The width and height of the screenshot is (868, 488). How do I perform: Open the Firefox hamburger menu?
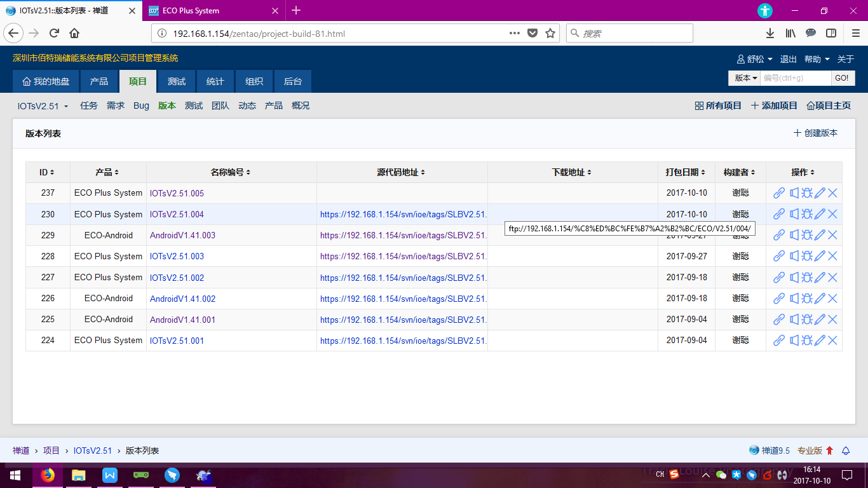(855, 33)
